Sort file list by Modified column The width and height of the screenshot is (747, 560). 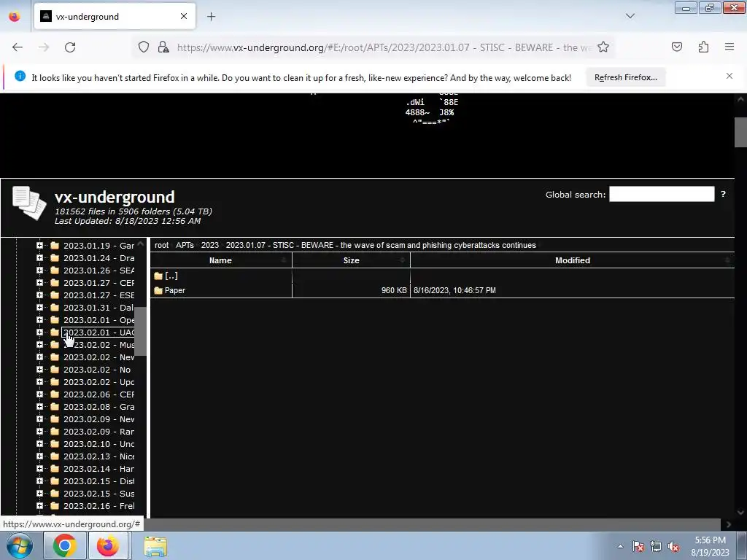coord(572,260)
